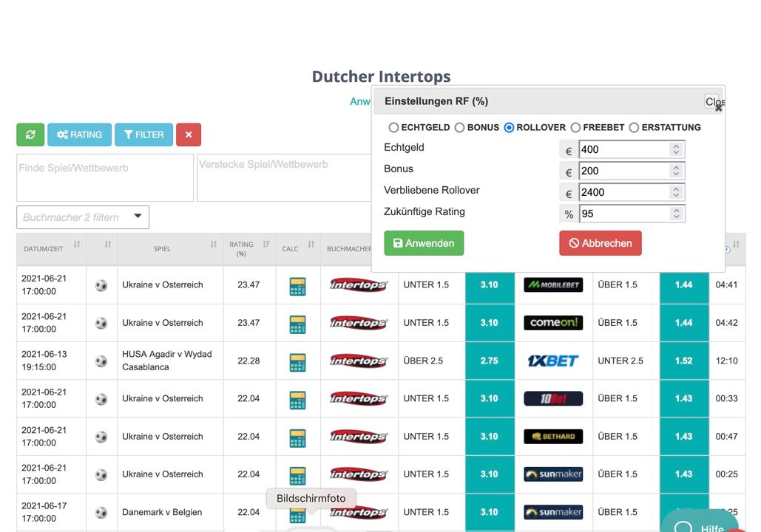Use the Bonus field stepper arrows
Viewport: 761px width, 532px height.
click(x=676, y=171)
